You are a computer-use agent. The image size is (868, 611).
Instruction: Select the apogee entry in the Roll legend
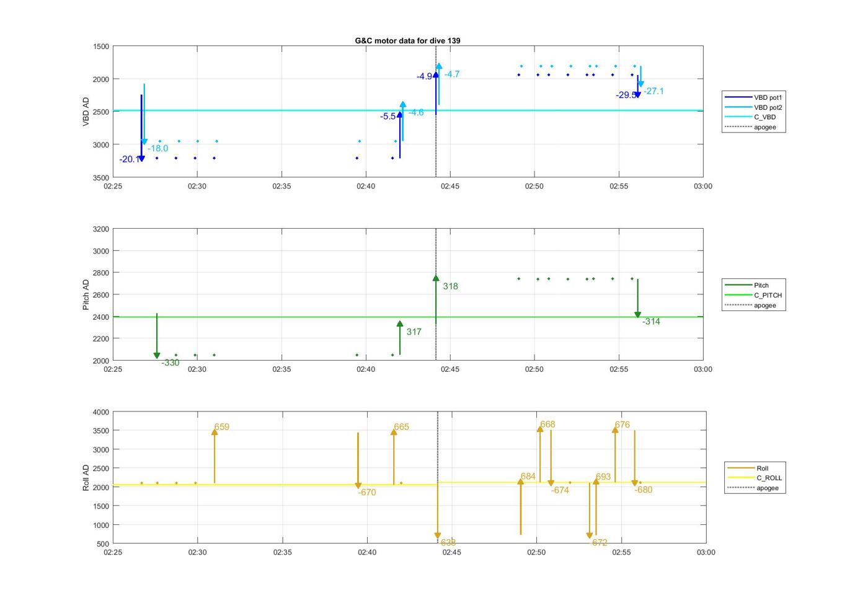coord(753,488)
